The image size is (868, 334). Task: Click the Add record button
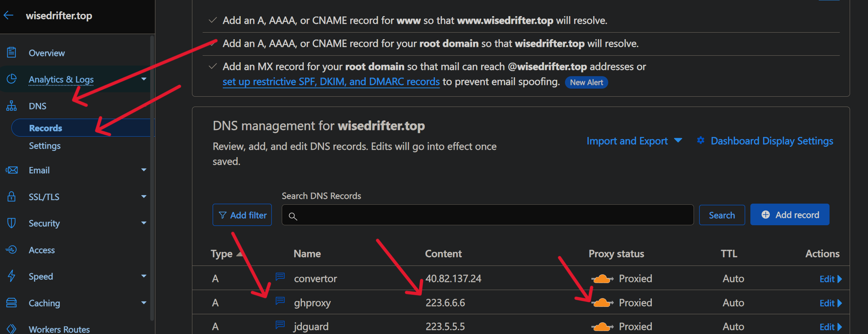(x=790, y=215)
